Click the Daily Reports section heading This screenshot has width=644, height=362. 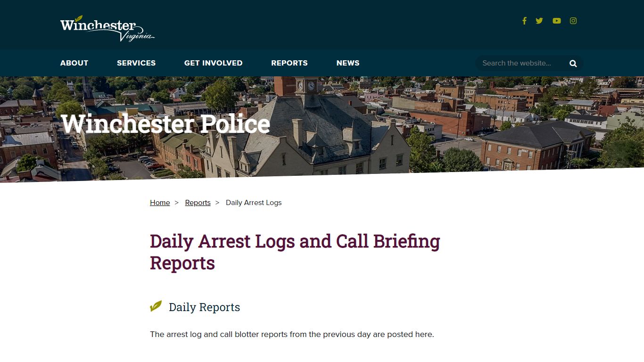(204, 307)
